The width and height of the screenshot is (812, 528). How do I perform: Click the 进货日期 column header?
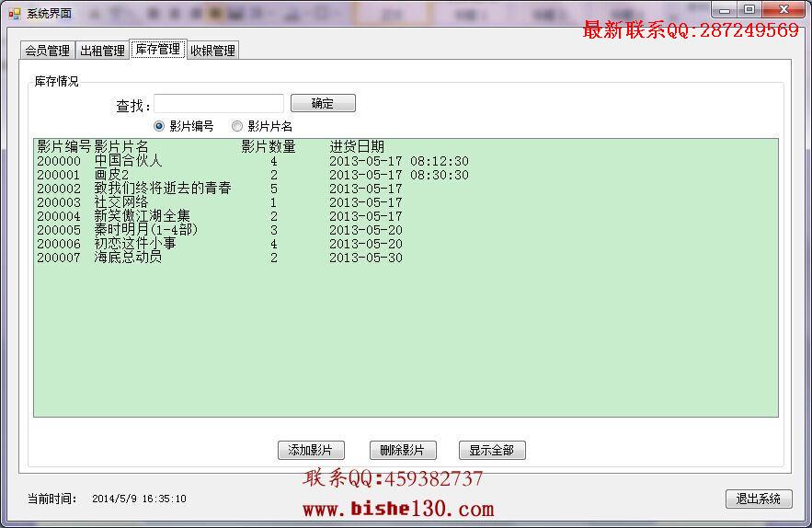click(x=357, y=146)
